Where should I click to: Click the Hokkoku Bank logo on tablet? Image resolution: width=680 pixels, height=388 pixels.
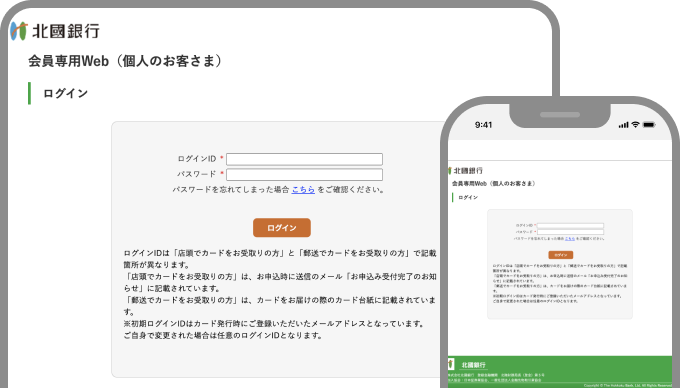tap(55, 31)
